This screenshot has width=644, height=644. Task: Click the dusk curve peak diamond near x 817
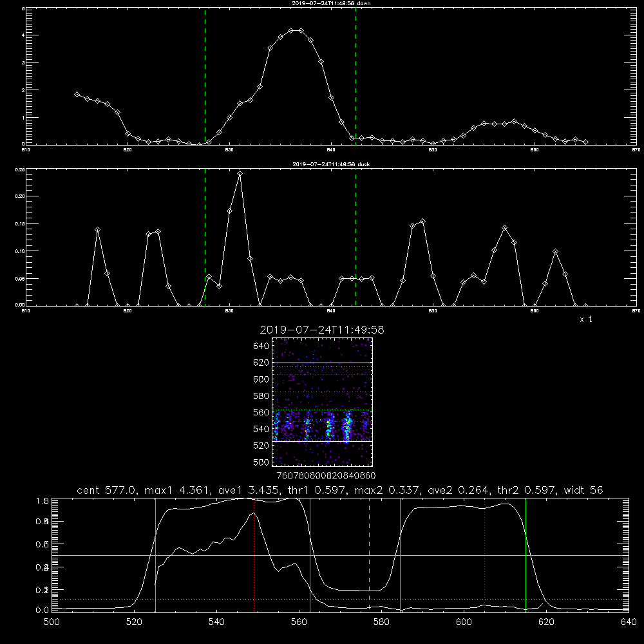(97, 230)
